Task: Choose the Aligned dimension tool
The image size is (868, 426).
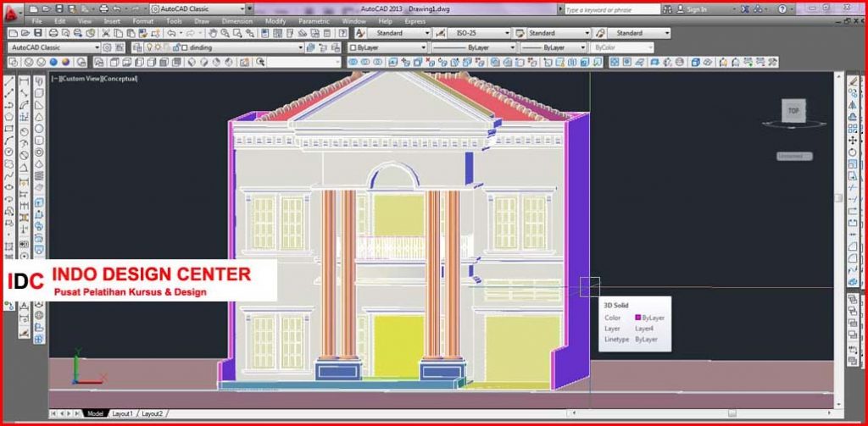Action: [25, 93]
